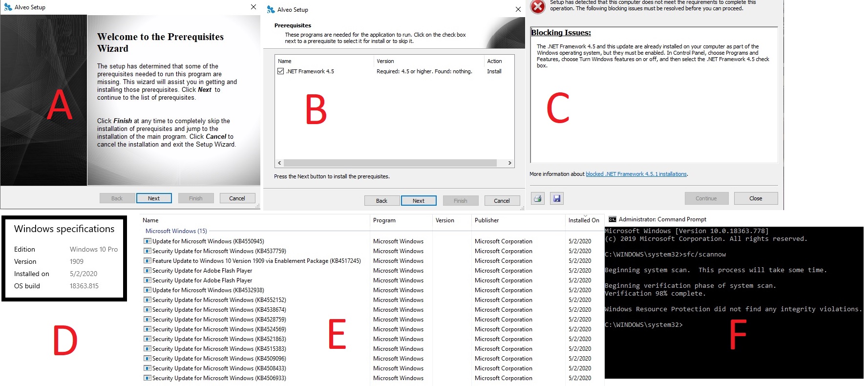Click icon beside Security Update KB4506933 row
868x386 pixels.
pyautogui.click(x=147, y=378)
